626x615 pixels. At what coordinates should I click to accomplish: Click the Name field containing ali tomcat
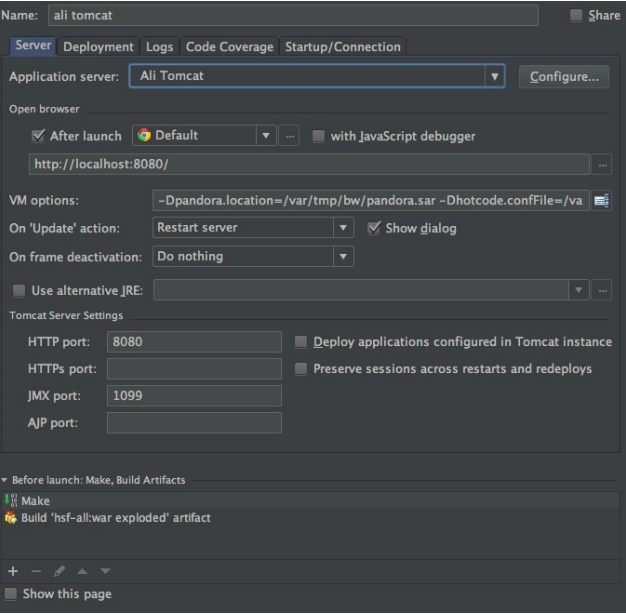point(293,16)
